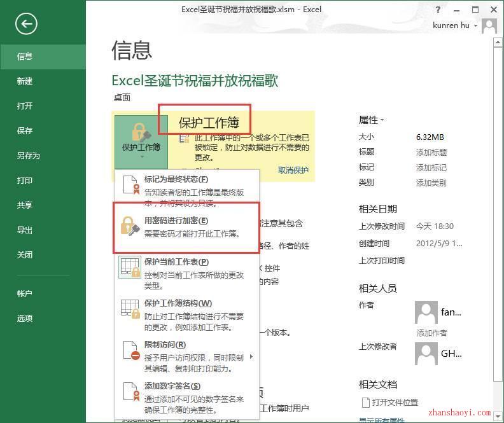Click the 桌面 location text
504x423 pixels.
(x=122, y=97)
